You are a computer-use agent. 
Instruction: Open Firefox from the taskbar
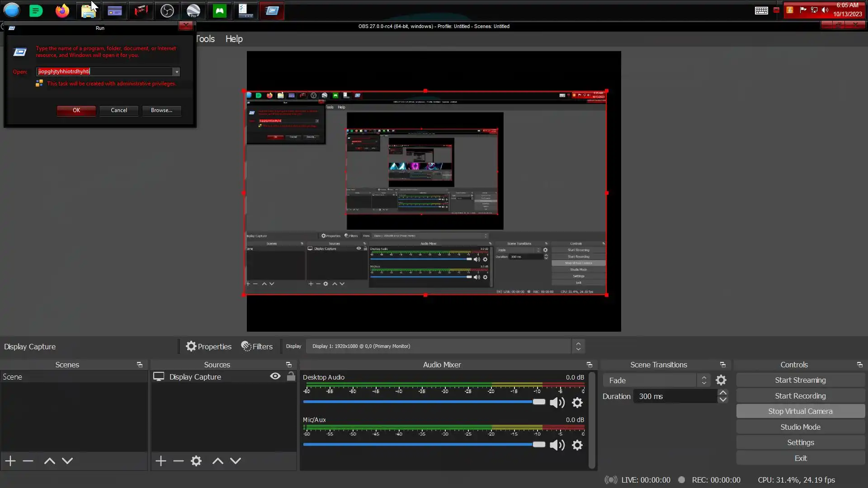pos(62,10)
